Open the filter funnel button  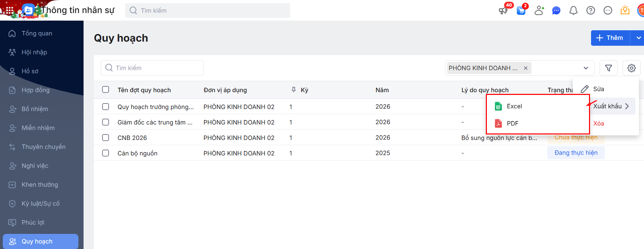pos(608,68)
